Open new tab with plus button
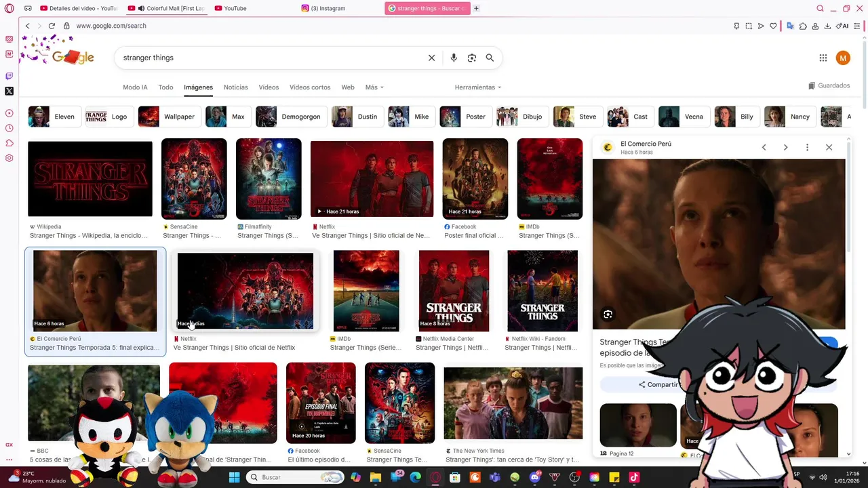Image resolution: width=868 pixels, height=488 pixels. pyautogui.click(x=476, y=8)
